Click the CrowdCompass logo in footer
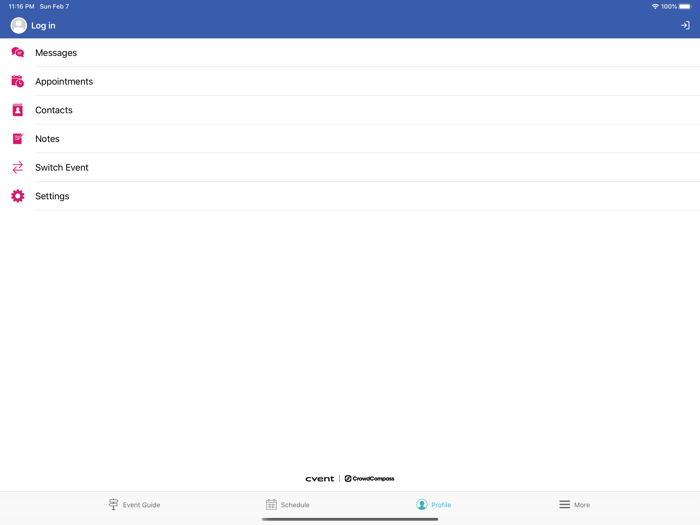Image resolution: width=700 pixels, height=525 pixels. coord(369,479)
